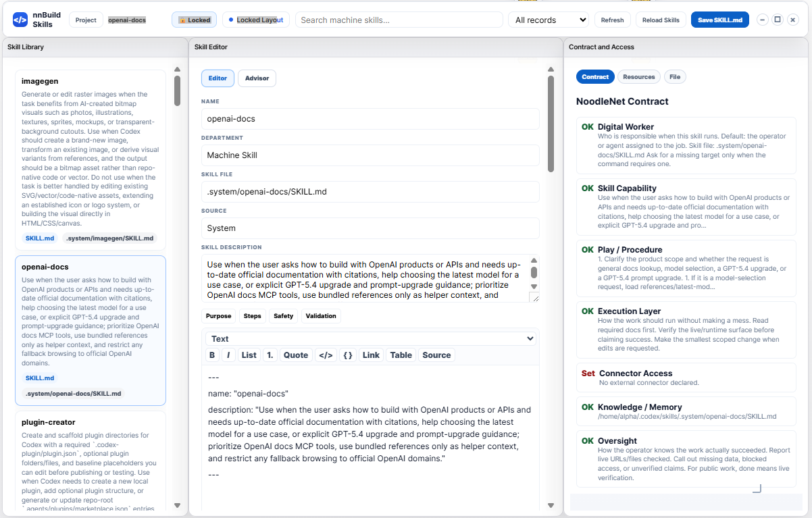The width and height of the screenshot is (812, 518).
Task: Close the app with X icon
Action: click(792, 20)
